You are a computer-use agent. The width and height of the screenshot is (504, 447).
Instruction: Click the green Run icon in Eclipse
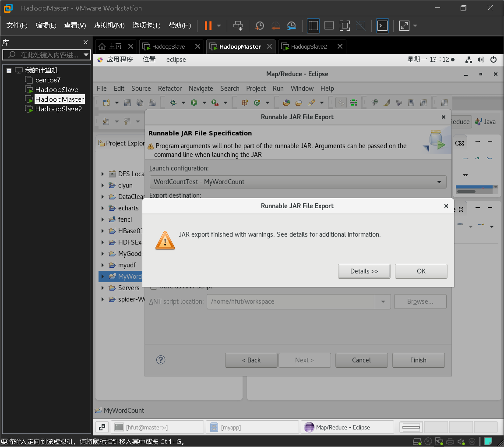click(194, 103)
